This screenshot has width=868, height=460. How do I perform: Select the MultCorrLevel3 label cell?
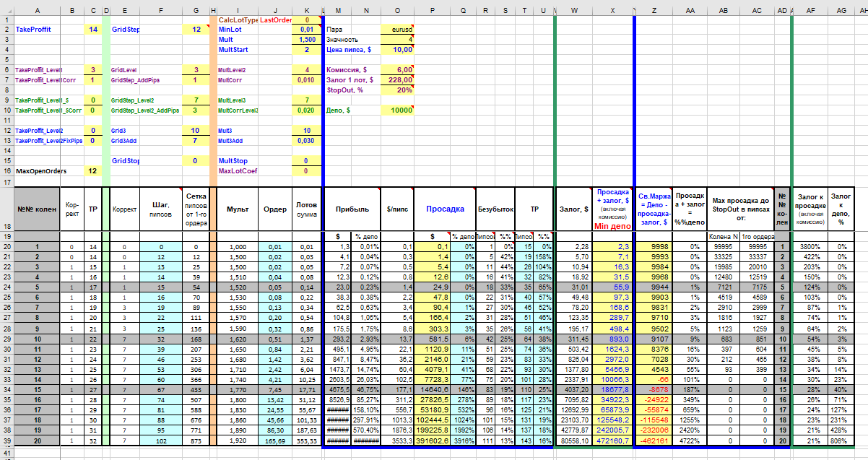pyautogui.click(x=238, y=110)
